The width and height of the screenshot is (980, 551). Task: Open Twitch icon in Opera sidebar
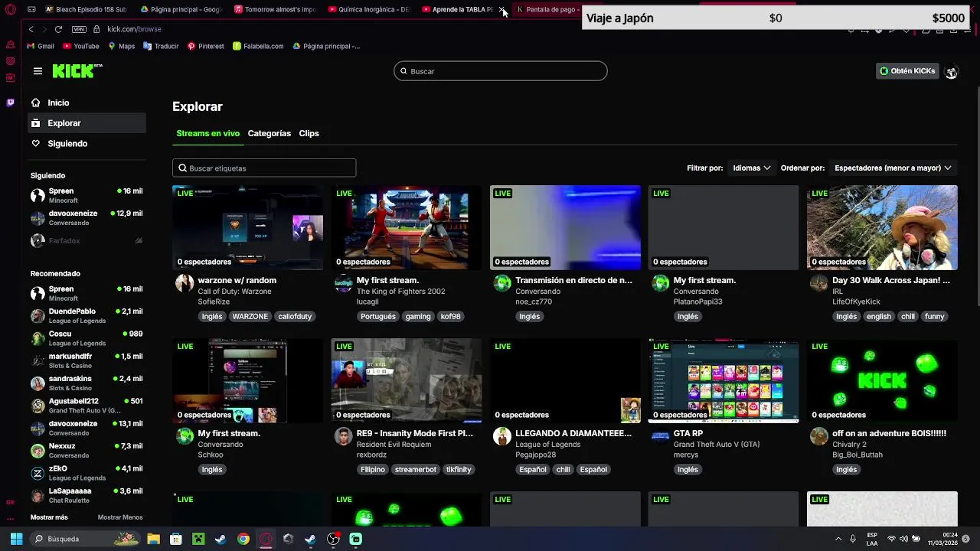(x=10, y=103)
